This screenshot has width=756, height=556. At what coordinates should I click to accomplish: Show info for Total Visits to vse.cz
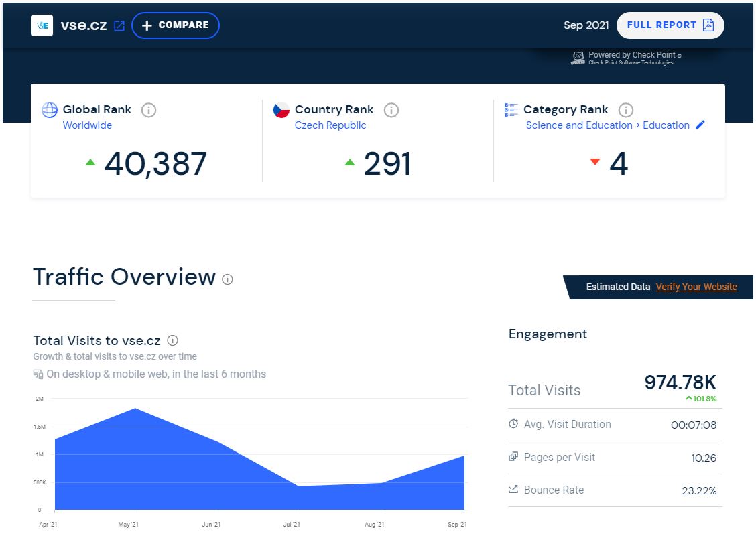point(173,340)
